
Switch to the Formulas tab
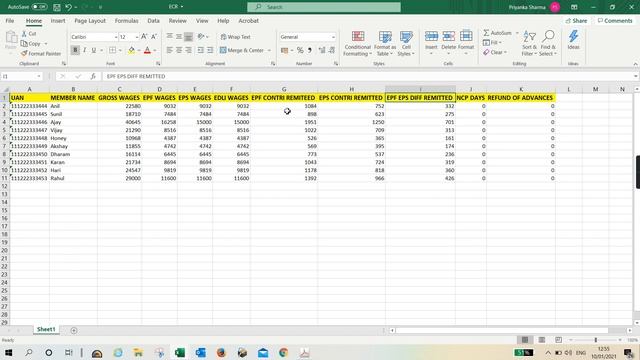point(127,21)
